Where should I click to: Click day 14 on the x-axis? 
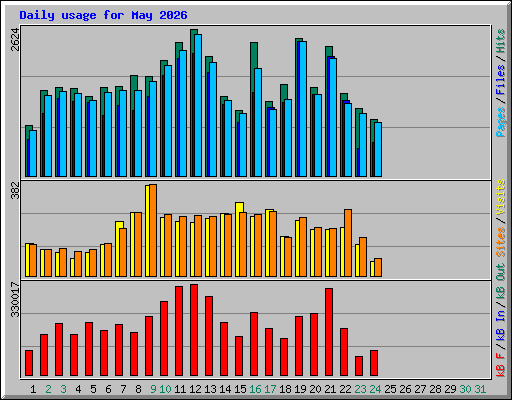pos(225,389)
